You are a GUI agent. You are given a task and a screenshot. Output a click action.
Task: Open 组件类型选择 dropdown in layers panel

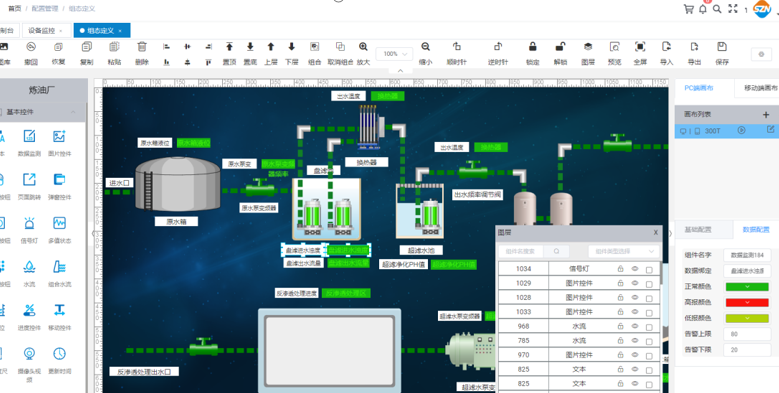[x=624, y=251]
